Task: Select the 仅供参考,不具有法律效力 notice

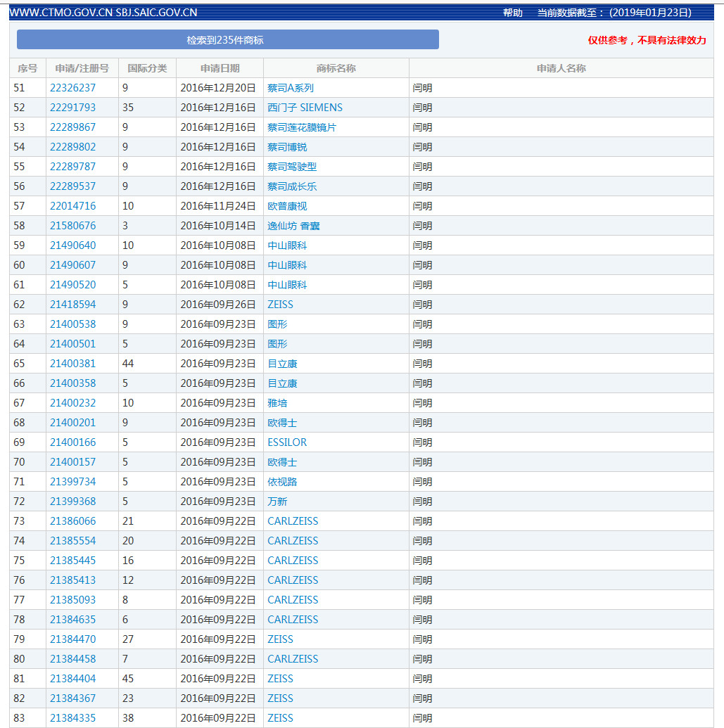Action: 647,40
